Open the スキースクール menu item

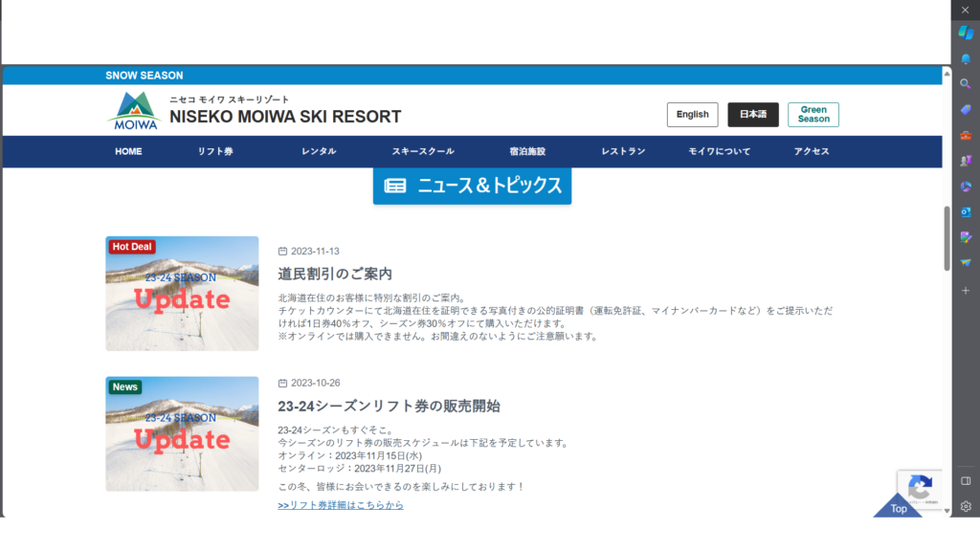pos(423,151)
